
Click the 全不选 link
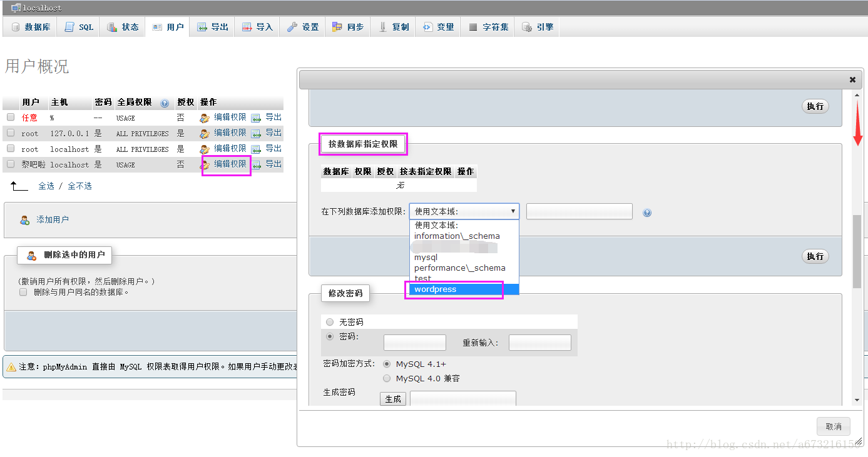79,186
